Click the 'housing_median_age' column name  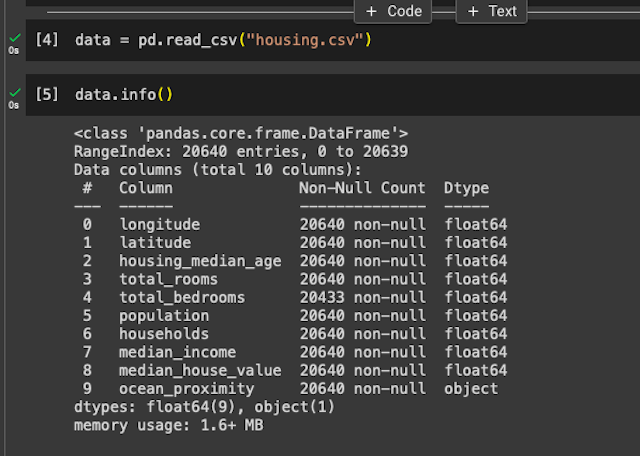[200, 261]
